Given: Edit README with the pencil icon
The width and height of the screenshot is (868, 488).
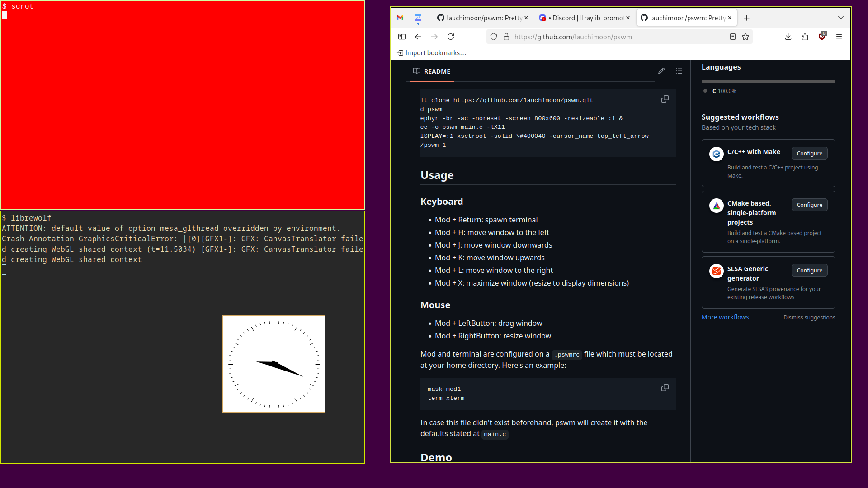Looking at the screenshot, I should pos(661,71).
